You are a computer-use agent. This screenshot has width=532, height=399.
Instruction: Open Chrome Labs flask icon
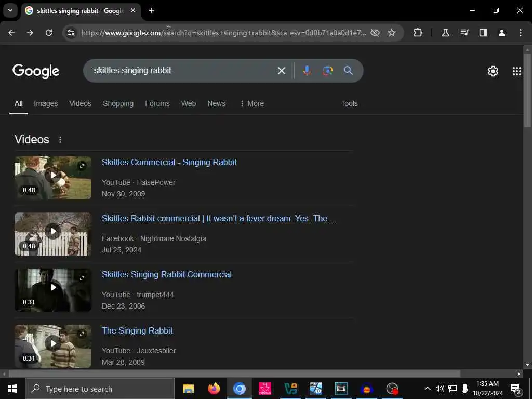click(x=445, y=33)
